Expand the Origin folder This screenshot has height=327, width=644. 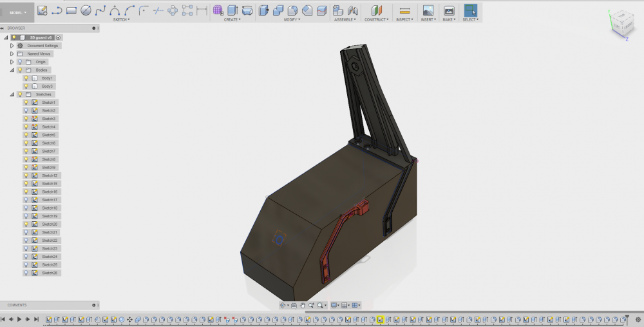[x=12, y=62]
